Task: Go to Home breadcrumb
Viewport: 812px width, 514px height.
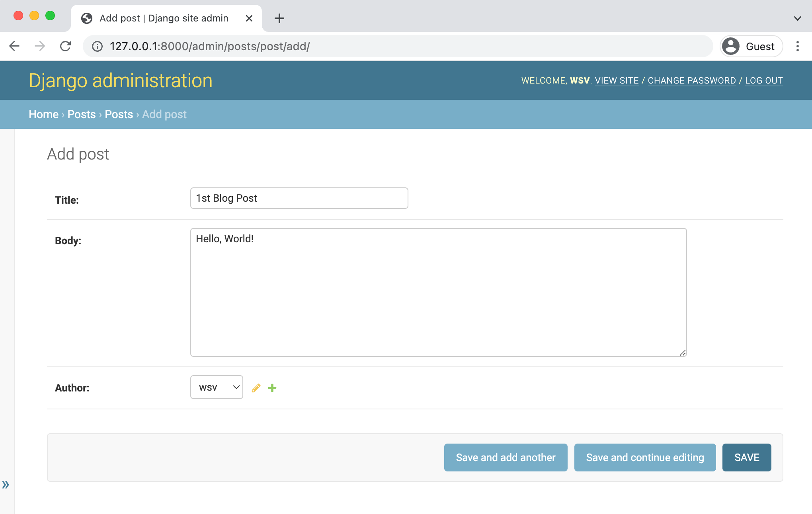Action: [x=43, y=114]
